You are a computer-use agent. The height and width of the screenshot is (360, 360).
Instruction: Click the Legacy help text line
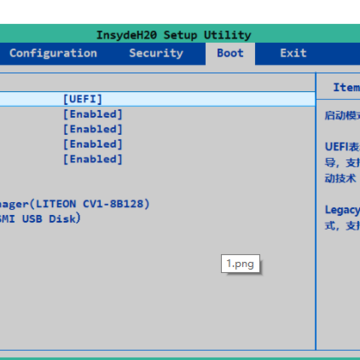[x=342, y=210]
